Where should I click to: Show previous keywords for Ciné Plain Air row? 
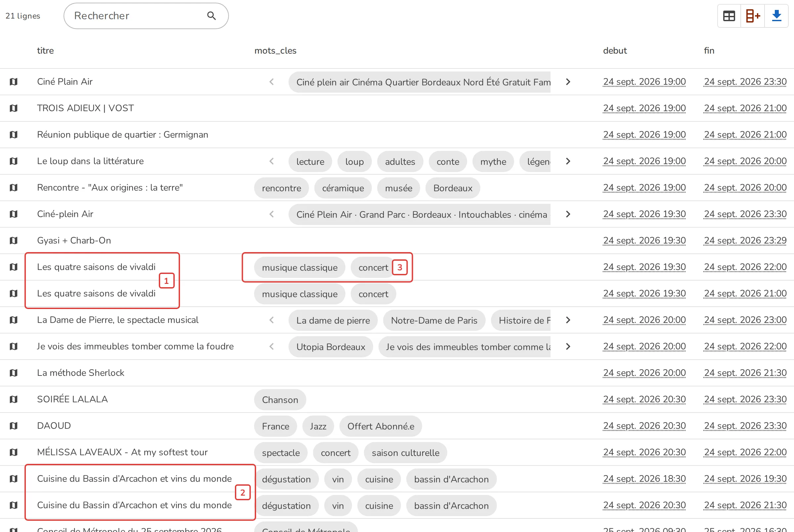tap(272, 82)
